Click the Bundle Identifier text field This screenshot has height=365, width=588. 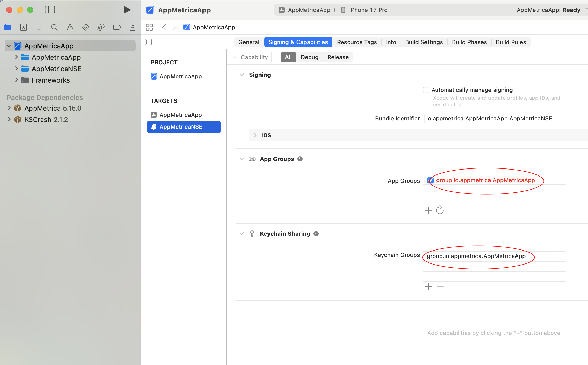(493, 119)
